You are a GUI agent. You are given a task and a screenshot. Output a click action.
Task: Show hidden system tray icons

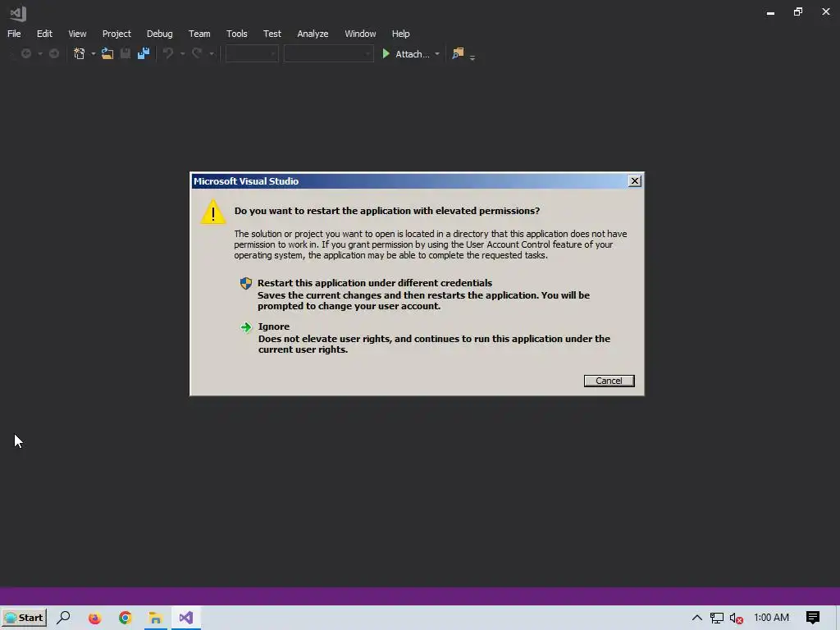pyautogui.click(x=697, y=618)
